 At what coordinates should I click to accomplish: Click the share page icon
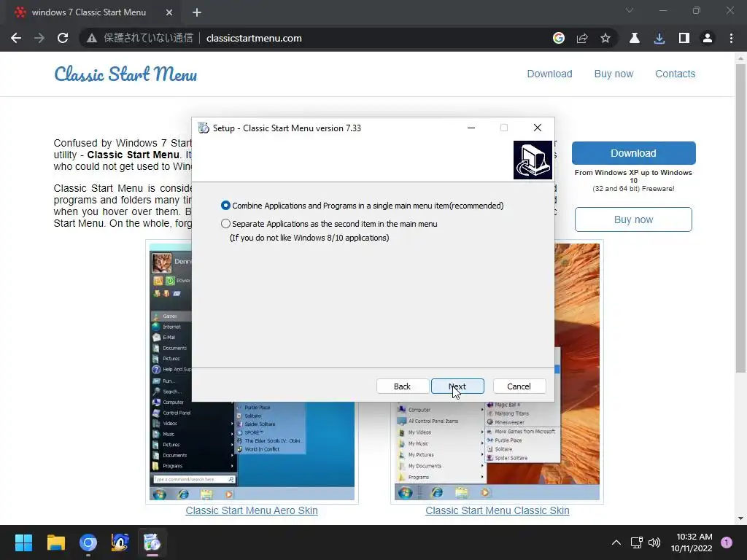click(581, 38)
